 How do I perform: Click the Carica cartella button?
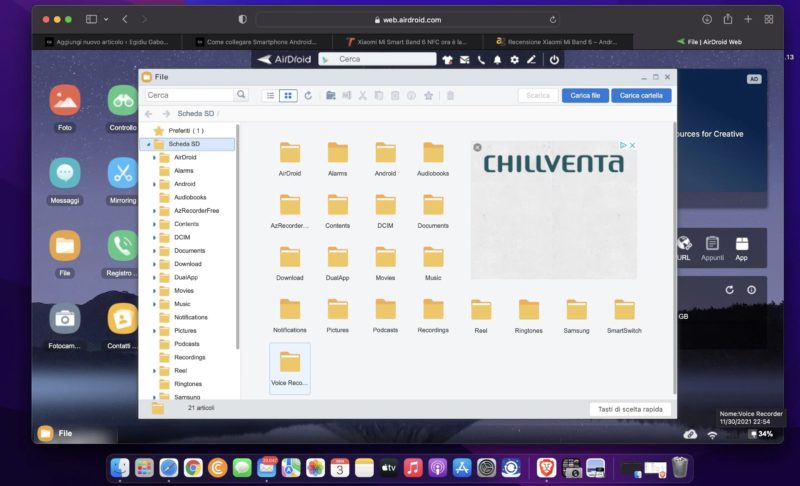pyautogui.click(x=641, y=95)
